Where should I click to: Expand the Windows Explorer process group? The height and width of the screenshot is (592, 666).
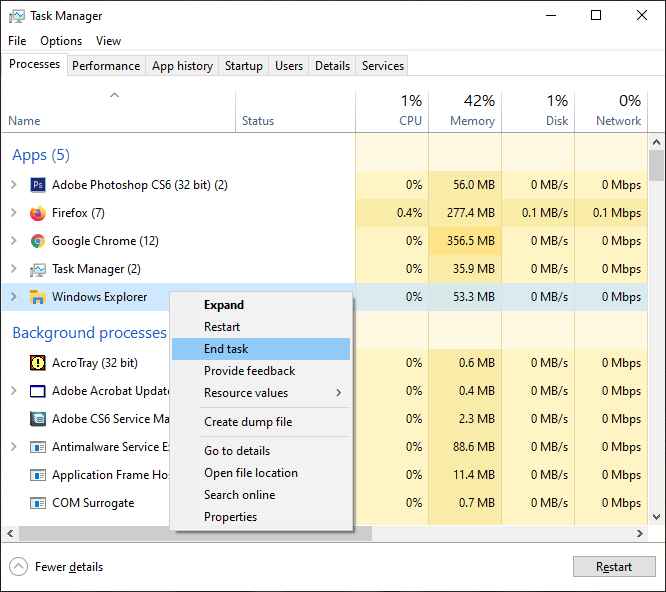[14, 297]
